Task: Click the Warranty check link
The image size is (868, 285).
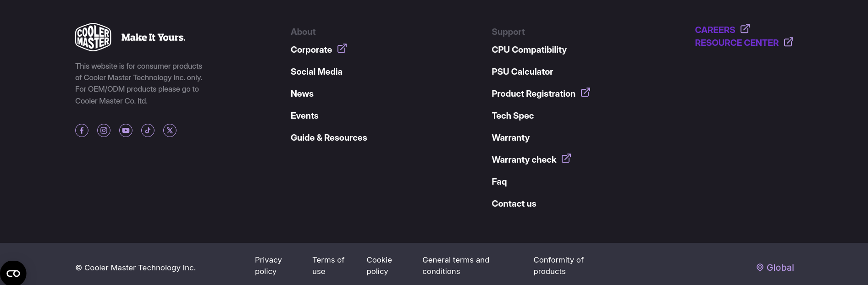Action: click(x=524, y=159)
